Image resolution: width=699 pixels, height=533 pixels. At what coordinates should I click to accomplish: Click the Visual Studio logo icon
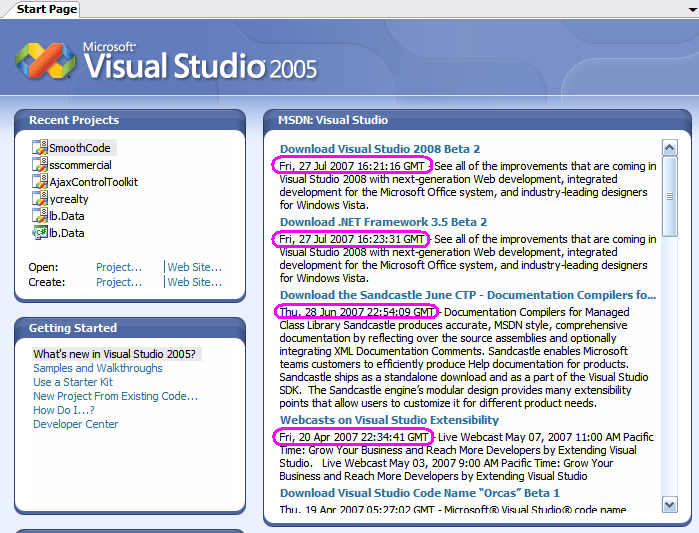point(45,61)
